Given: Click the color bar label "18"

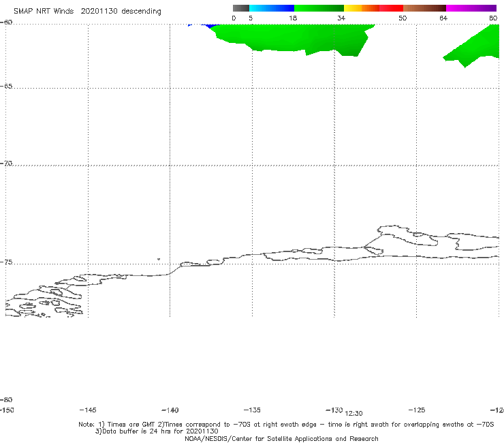Looking at the screenshot, I should (293, 18).
